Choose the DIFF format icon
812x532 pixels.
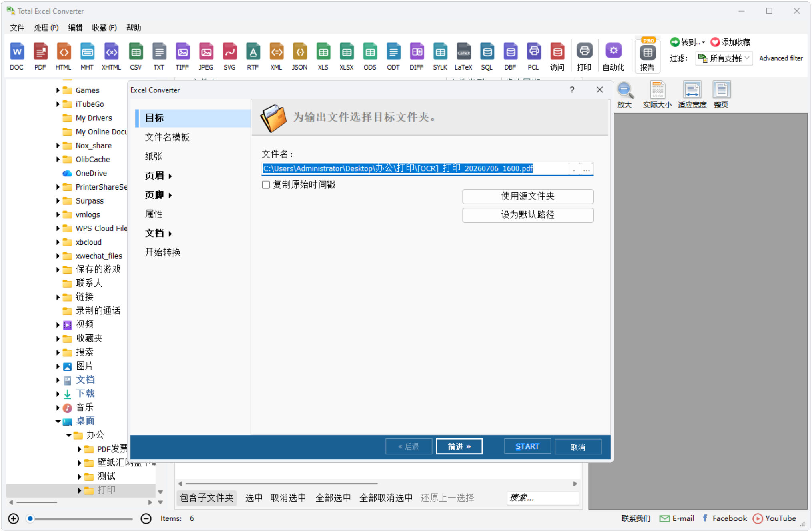pyautogui.click(x=417, y=56)
